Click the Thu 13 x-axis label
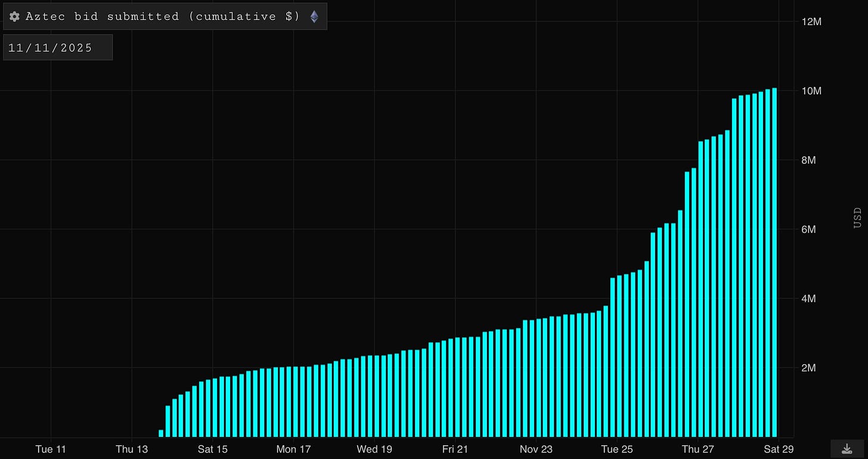The width and height of the screenshot is (868, 459). click(132, 449)
